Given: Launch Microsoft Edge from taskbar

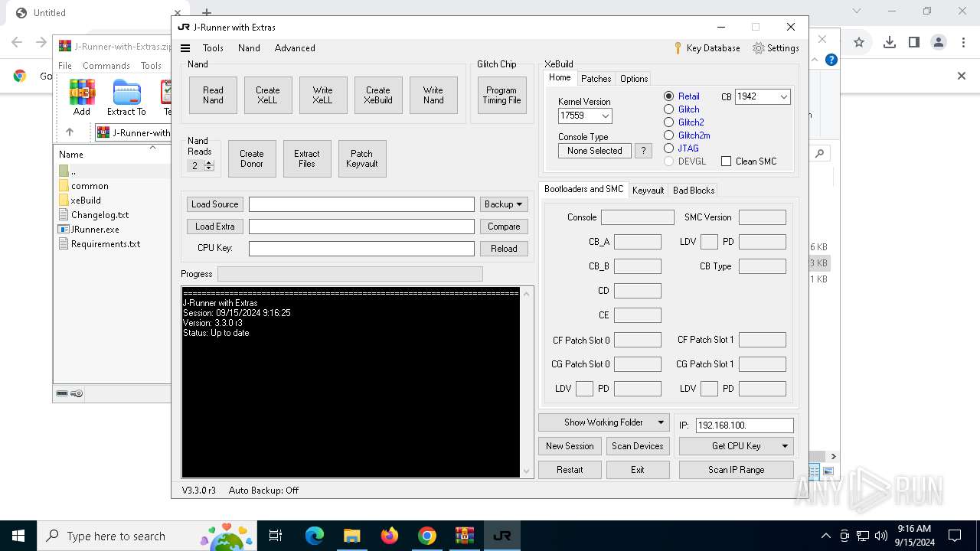Looking at the screenshot, I should click(315, 536).
